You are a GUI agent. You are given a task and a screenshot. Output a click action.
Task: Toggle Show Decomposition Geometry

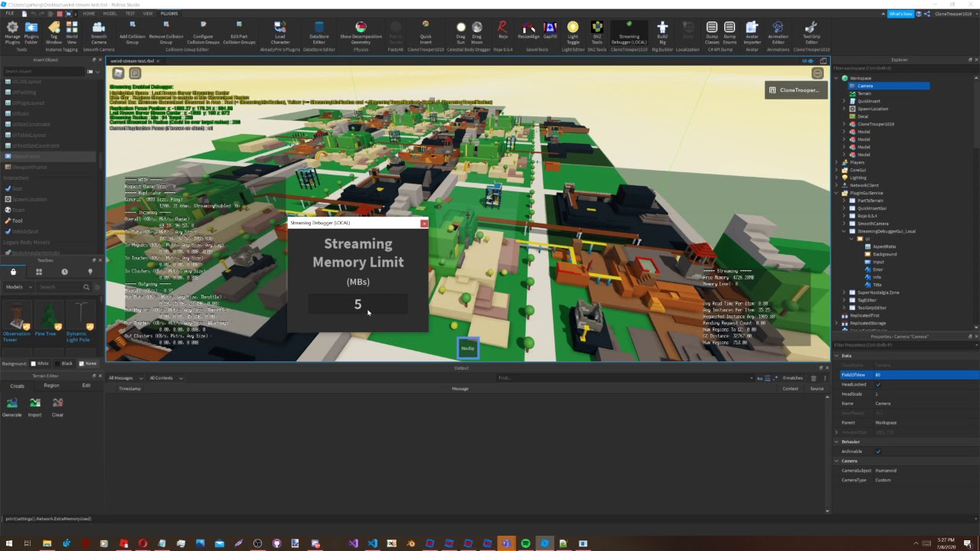(361, 32)
